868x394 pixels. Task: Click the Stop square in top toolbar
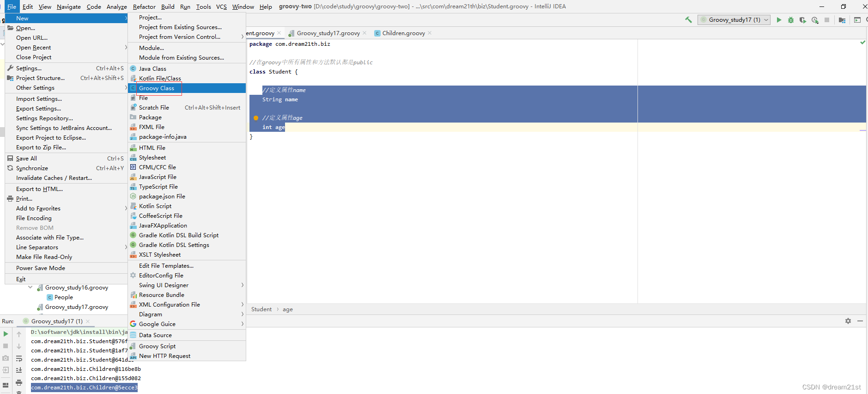(827, 20)
